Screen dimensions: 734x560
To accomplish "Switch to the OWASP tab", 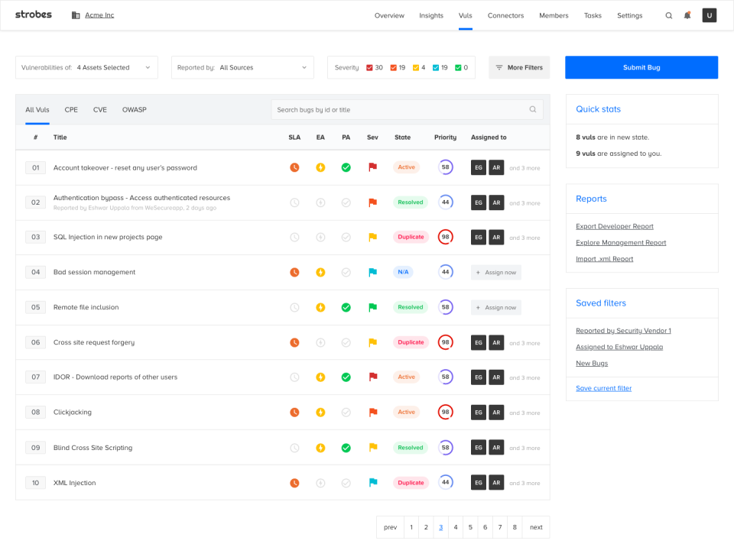I will 135,109.
